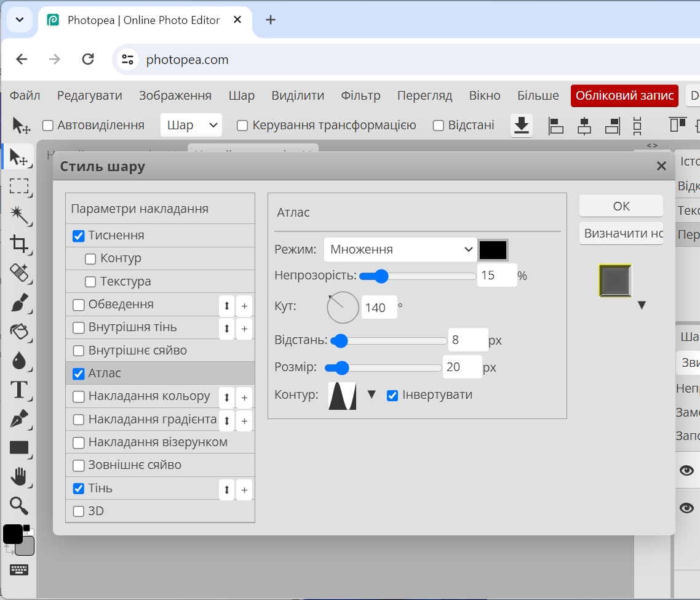Select the Blur drop tool

tap(19, 361)
